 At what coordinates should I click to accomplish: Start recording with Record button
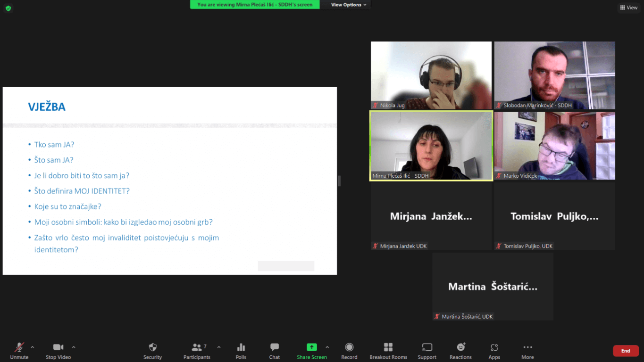click(349, 348)
